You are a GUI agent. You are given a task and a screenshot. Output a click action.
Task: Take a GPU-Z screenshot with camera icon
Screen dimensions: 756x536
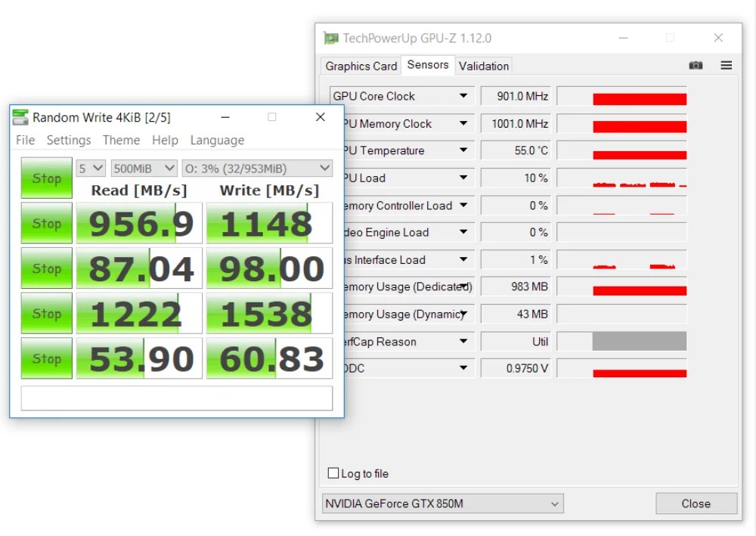696,65
